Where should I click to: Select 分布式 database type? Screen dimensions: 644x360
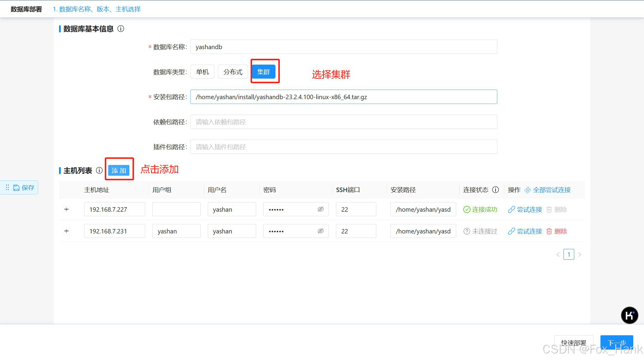pyautogui.click(x=233, y=72)
